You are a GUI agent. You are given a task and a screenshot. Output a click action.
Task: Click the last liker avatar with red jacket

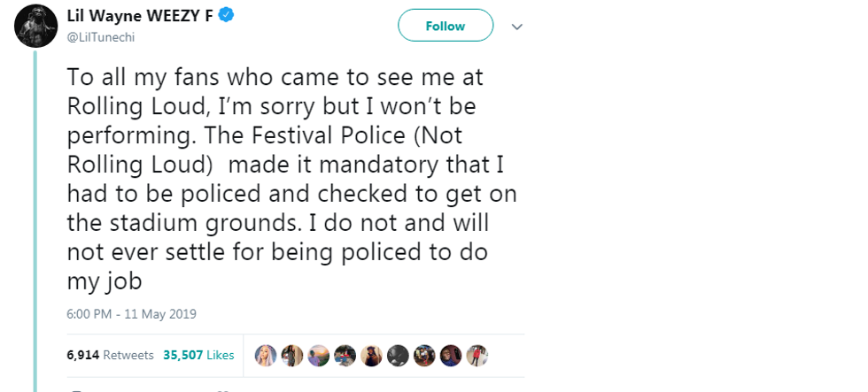pos(477,355)
